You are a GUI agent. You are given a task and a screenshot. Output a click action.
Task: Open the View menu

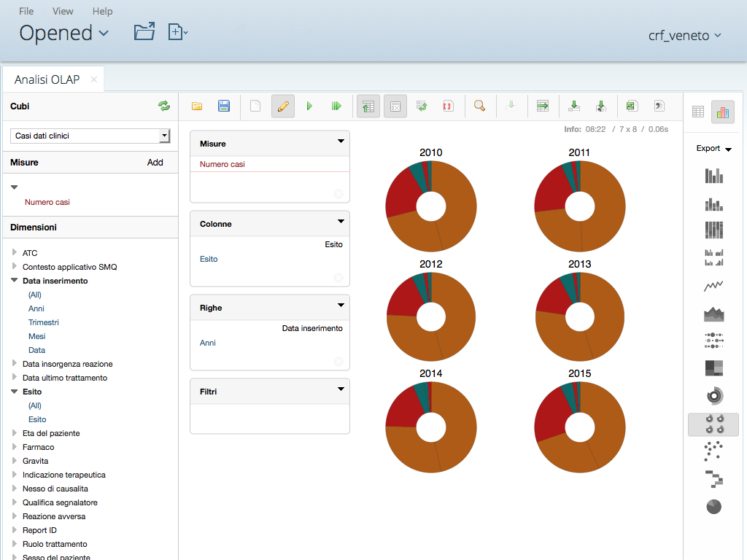[63, 11]
